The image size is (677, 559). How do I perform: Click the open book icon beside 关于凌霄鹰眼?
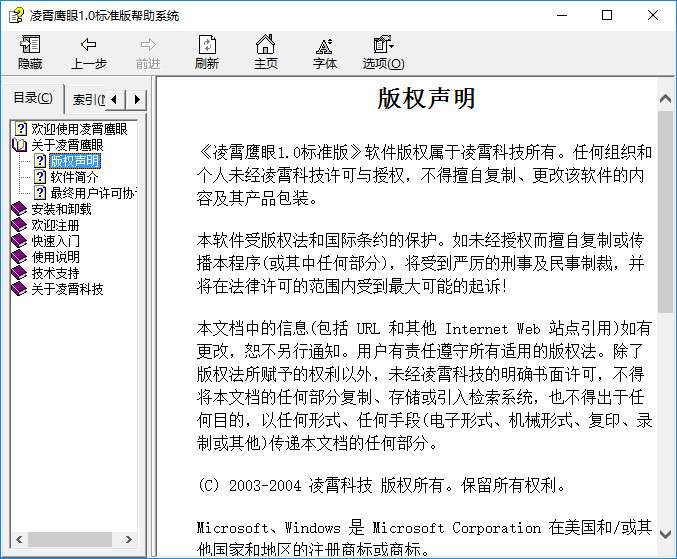(x=19, y=145)
